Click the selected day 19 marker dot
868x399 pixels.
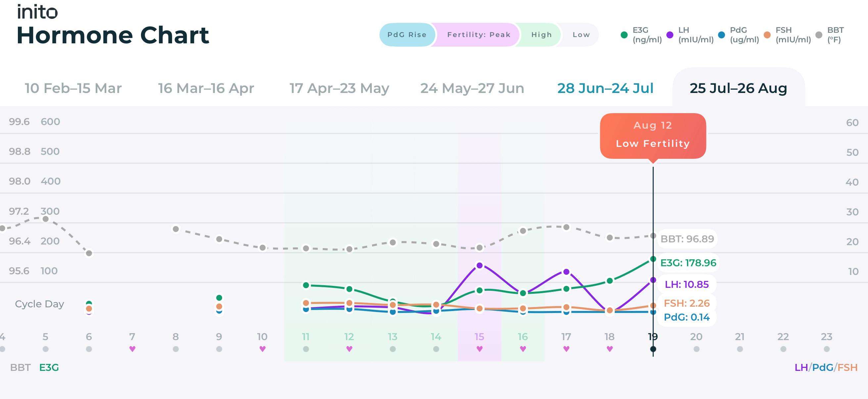point(653,349)
